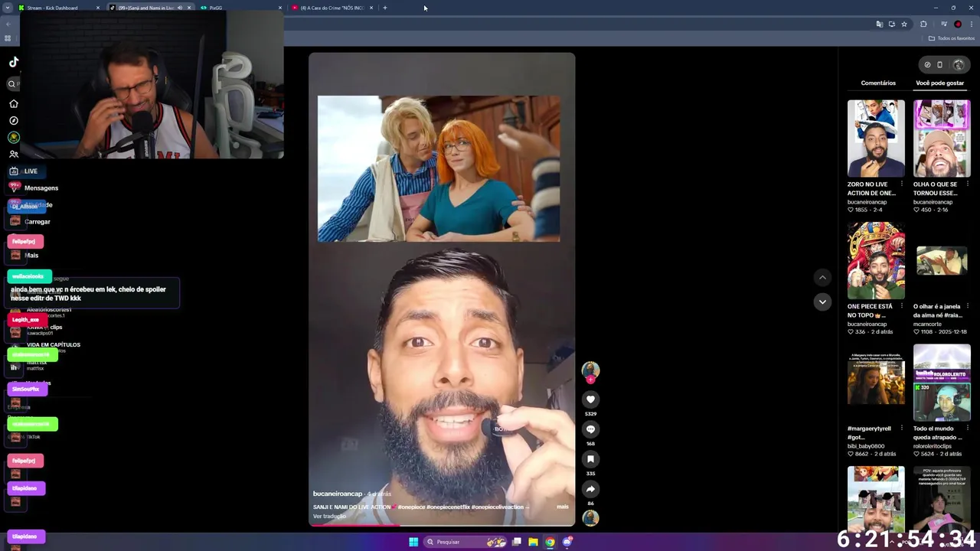Screen dimensions: 980x551
Task: Click bucaneiroancap username on video
Action: pyautogui.click(x=338, y=494)
